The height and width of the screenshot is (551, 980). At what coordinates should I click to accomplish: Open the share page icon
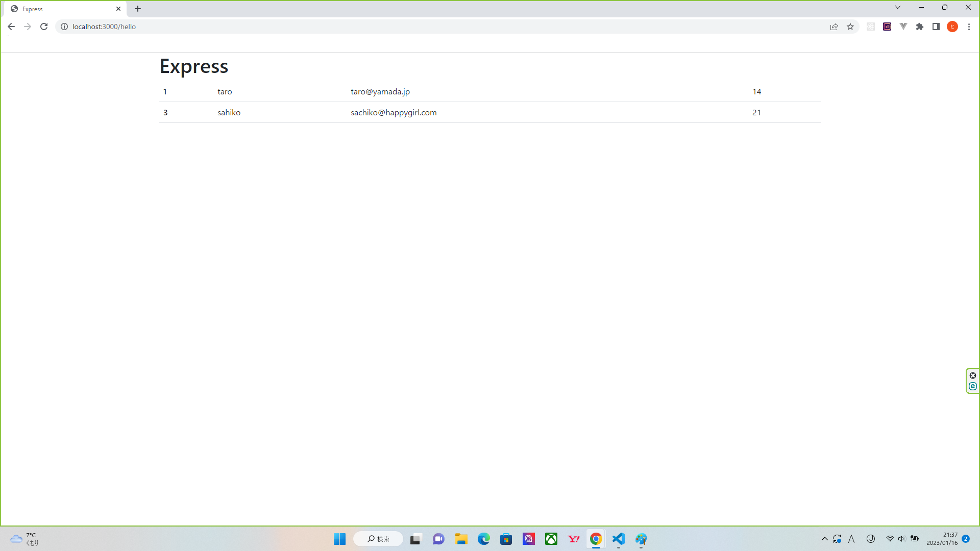coord(834,27)
